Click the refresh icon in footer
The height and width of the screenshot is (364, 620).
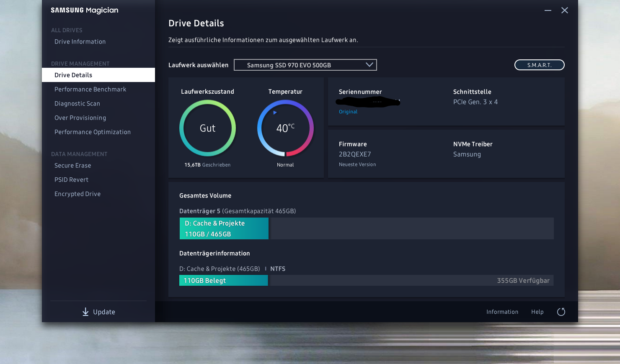point(561,312)
